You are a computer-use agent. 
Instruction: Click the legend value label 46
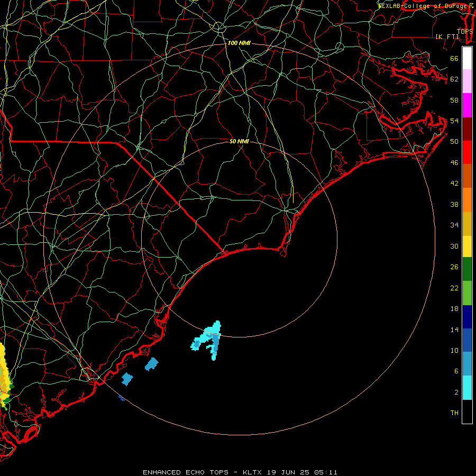click(454, 163)
